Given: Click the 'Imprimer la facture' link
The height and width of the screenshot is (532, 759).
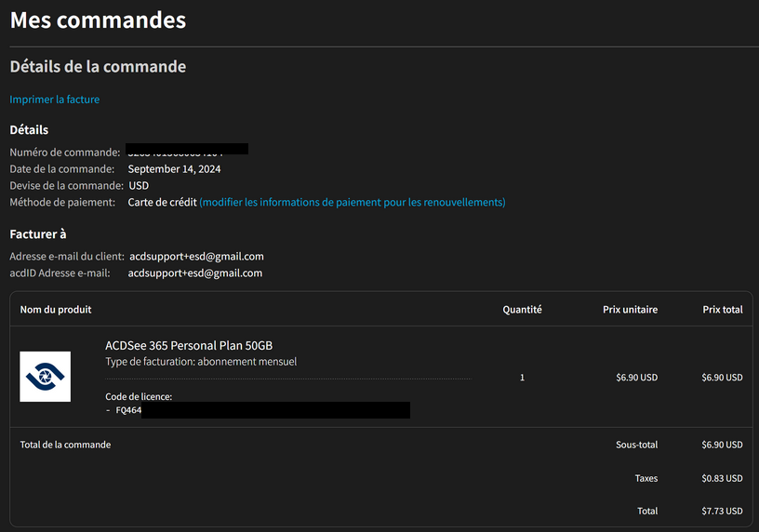Looking at the screenshot, I should [x=55, y=100].
